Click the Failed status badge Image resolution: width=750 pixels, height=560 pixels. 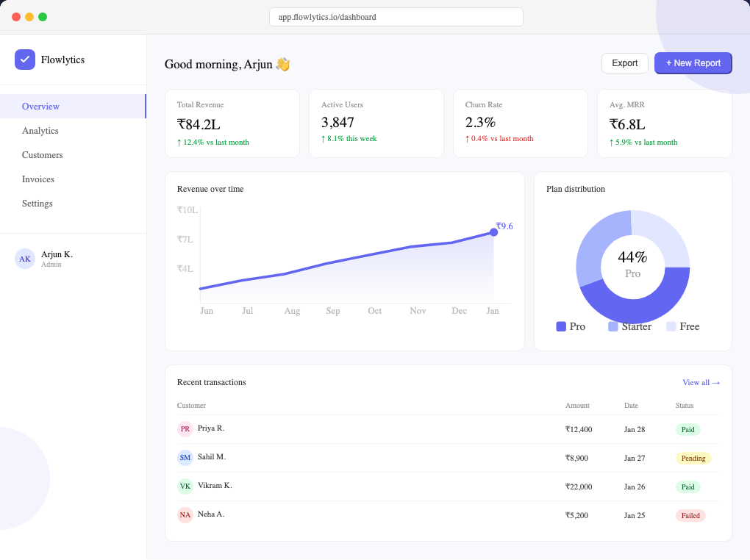click(x=690, y=515)
